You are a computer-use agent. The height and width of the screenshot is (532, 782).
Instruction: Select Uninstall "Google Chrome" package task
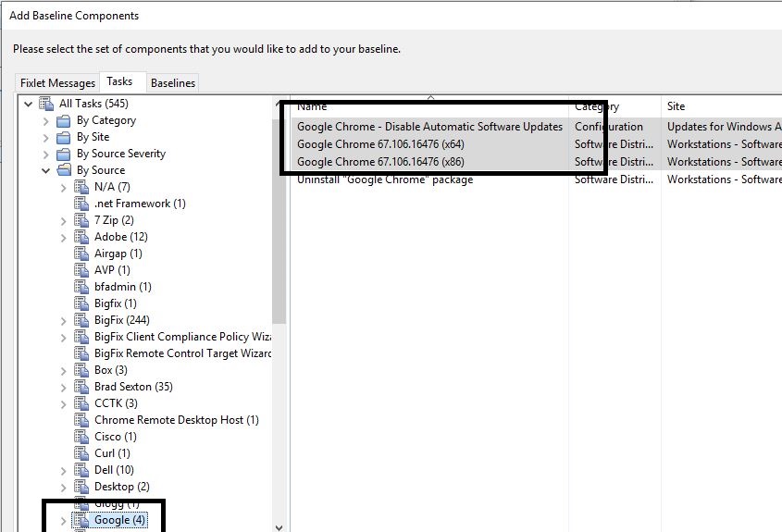(x=385, y=179)
